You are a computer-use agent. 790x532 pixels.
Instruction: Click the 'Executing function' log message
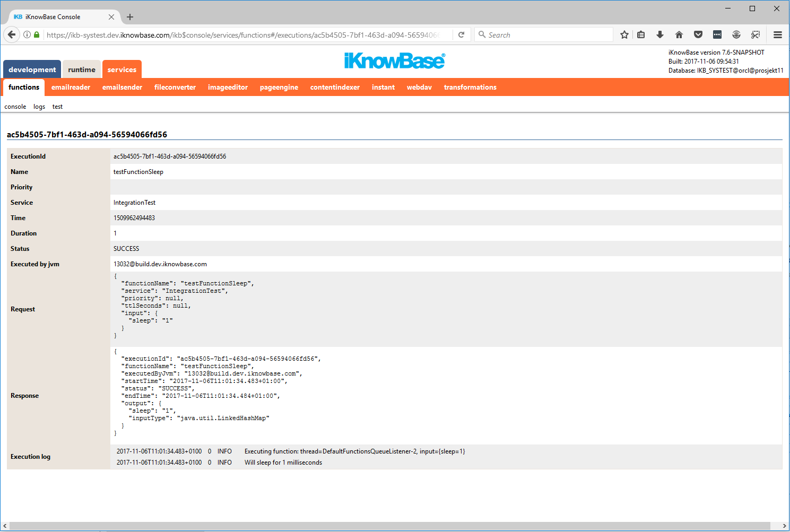pyautogui.click(x=354, y=451)
